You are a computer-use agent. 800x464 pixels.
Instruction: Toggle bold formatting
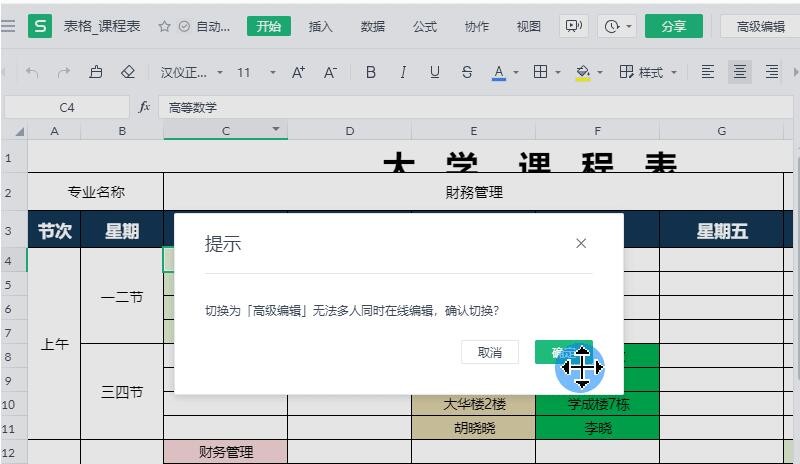click(371, 72)
